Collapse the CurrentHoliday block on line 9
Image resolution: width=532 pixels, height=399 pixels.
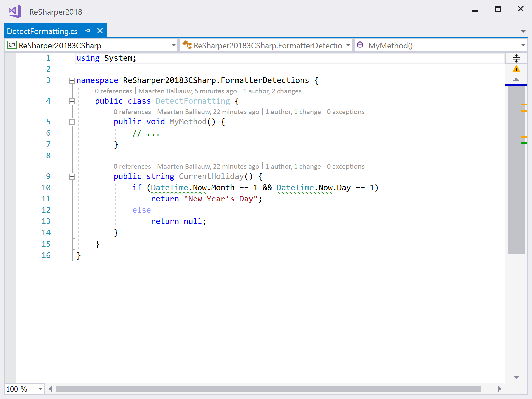pyautogui.click(x=72, y=176)
